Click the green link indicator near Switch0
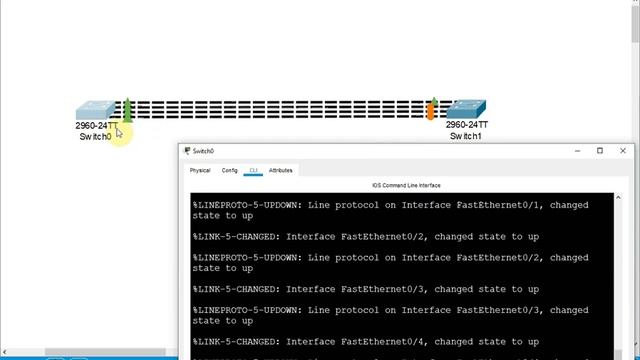The width and height of the screenshot is (640, 360). [127, 110]
